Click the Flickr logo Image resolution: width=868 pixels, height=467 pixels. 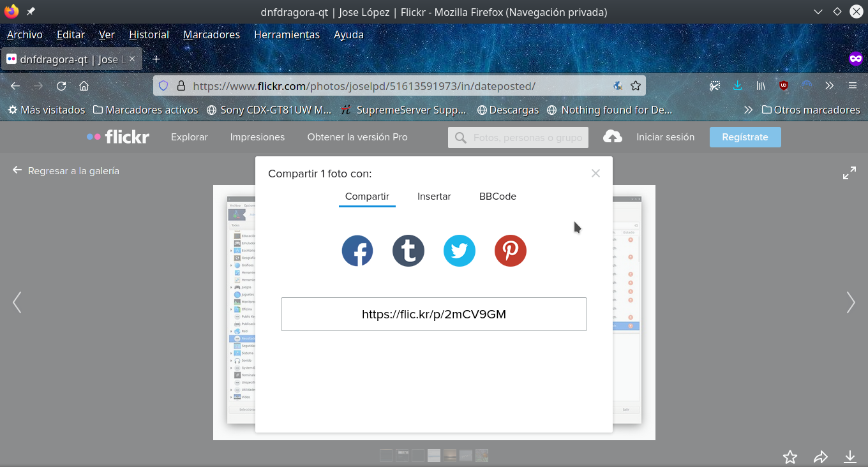pyautogui.click(x=118, y=137)
